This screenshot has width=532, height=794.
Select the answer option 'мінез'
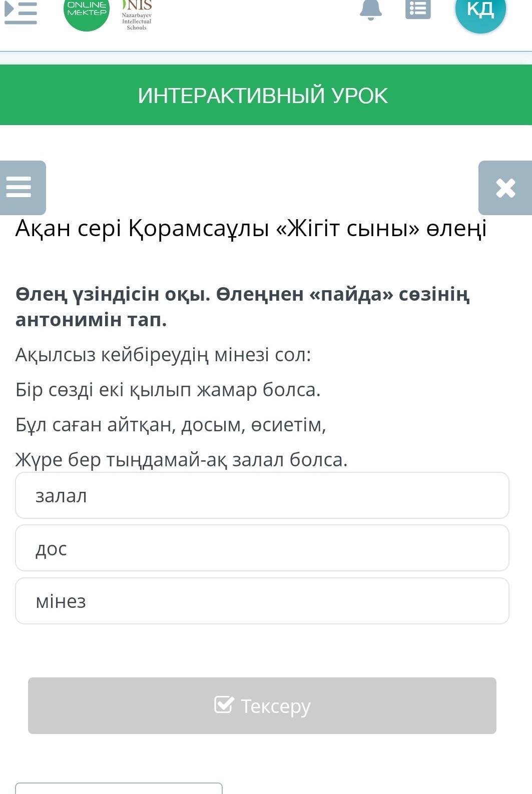pyautogui.click(x=262, y=601)
